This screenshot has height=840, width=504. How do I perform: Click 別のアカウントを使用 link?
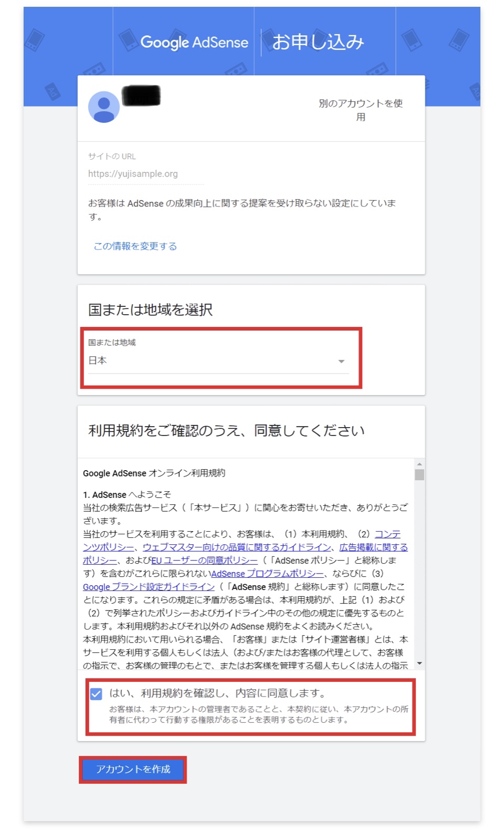361,110
